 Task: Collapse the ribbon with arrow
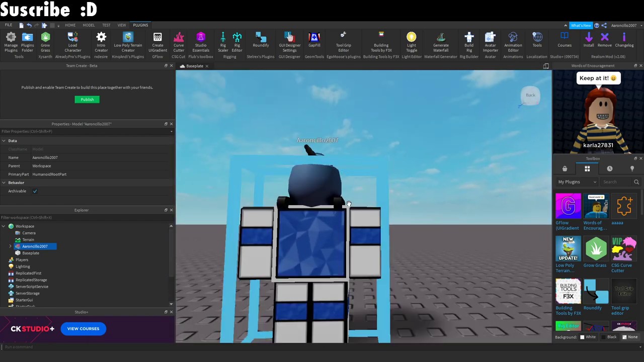click(566, 25)
